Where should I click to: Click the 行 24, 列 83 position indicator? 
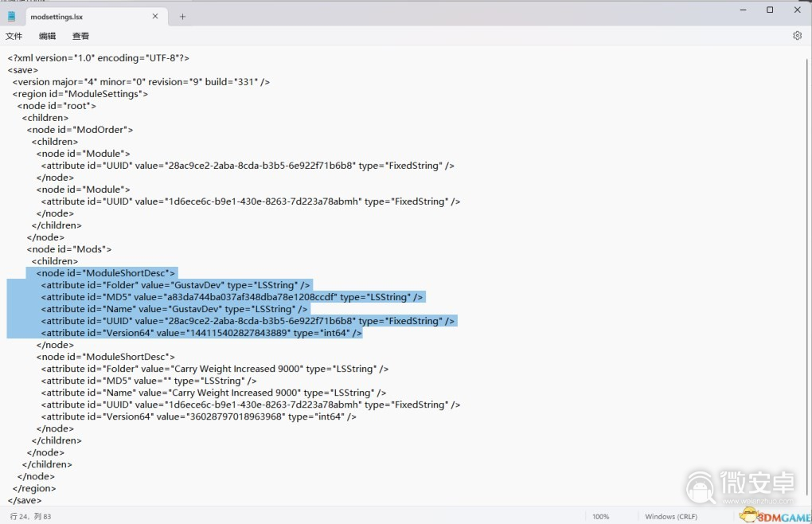click(29, 517)
